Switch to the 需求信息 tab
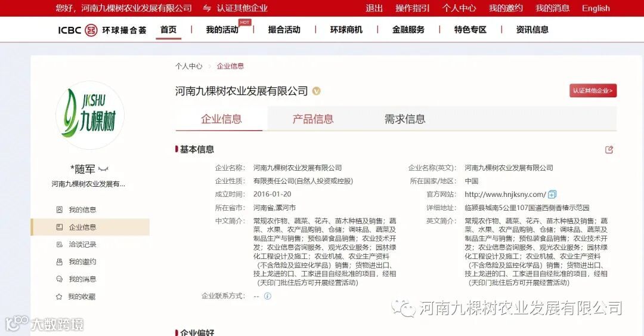644x336 pixels. click(404, 119)
